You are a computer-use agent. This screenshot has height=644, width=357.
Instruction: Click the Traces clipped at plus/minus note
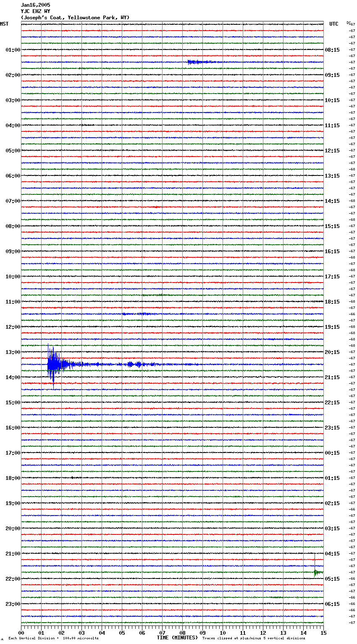pos(254,639)
